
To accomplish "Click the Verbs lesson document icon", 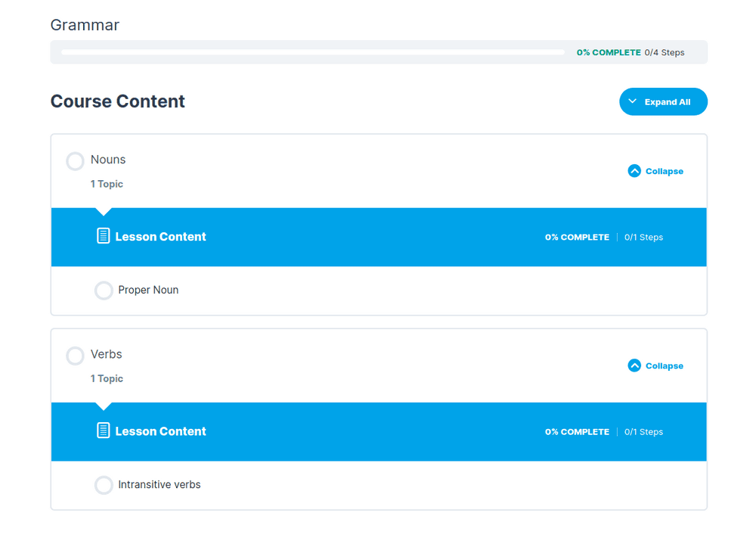I will [104, 431].
